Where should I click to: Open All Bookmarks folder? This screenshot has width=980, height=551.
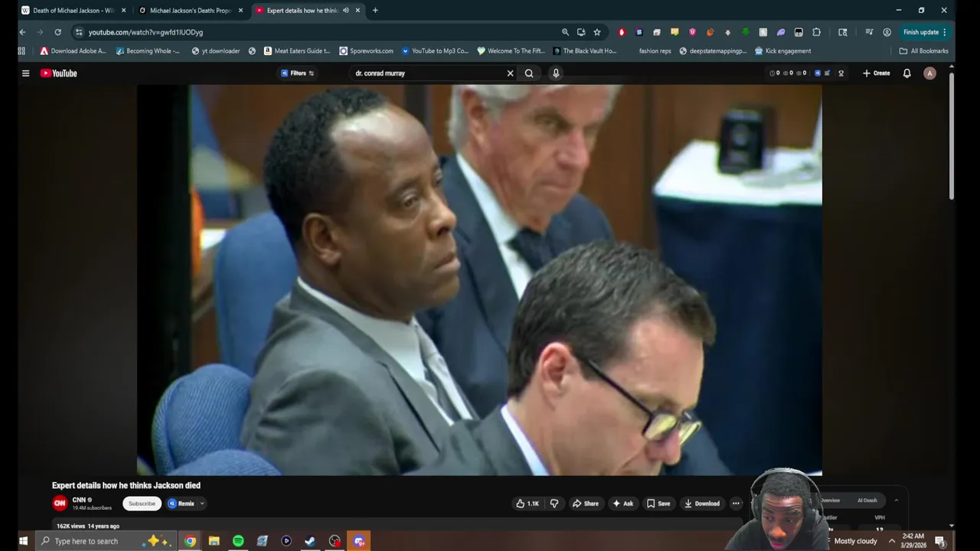click(x=923, y=51)
